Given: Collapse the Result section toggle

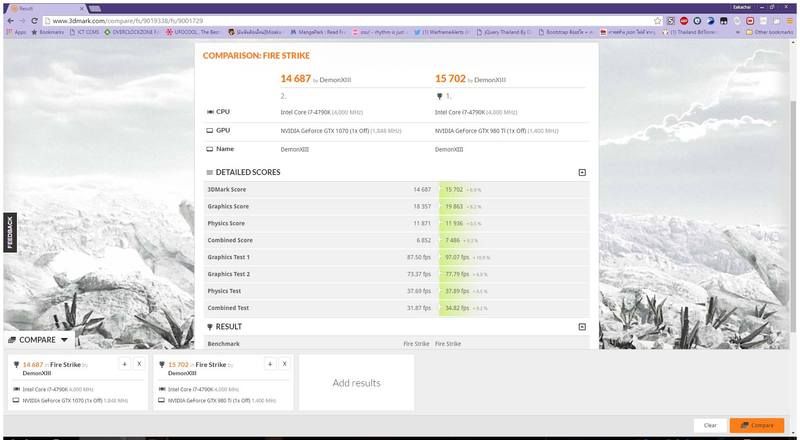Looking at the screenshot, I should (582, 327).
